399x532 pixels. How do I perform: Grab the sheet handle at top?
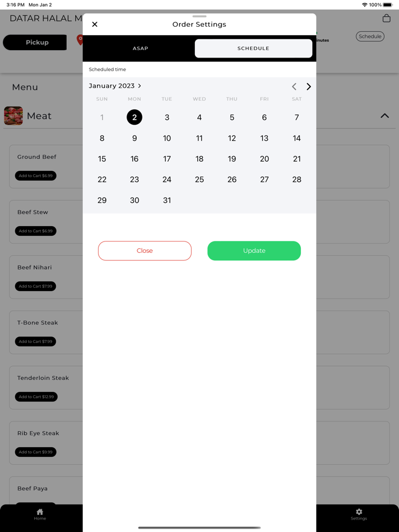tap(199, 17)
